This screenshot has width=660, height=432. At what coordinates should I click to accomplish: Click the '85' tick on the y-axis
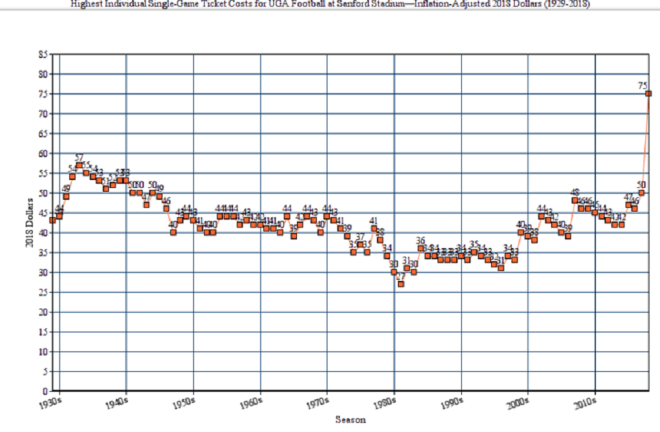click(43, 54)
